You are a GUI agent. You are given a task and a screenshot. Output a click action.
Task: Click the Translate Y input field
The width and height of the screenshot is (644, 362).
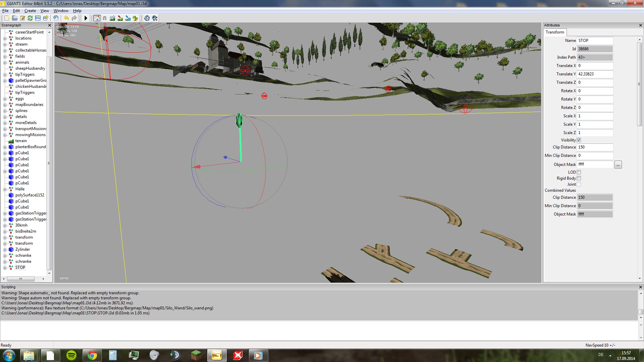click(595, 74)
